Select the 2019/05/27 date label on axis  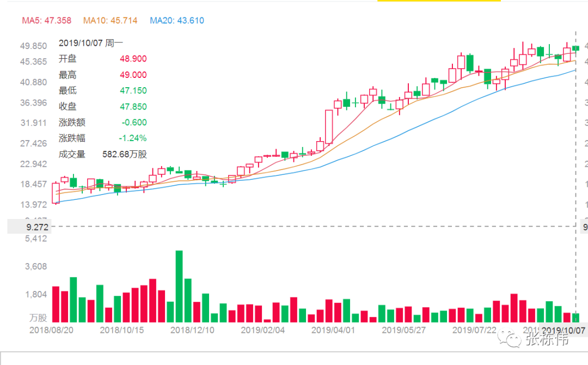point(404,330)
